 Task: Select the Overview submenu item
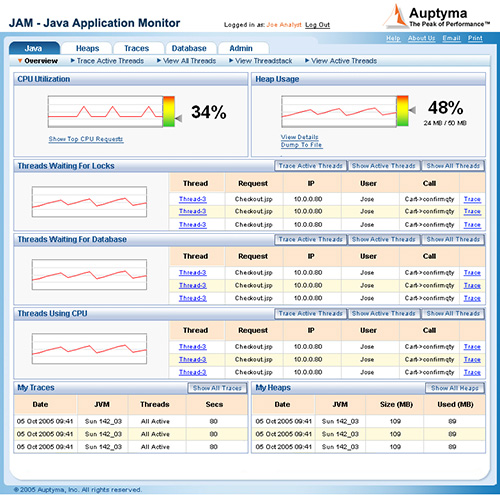pyautogui.click(x=41, y=61)
